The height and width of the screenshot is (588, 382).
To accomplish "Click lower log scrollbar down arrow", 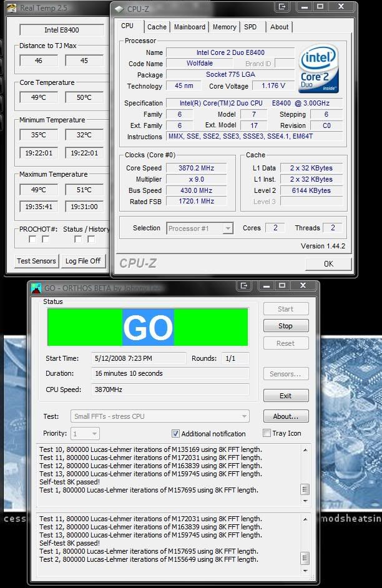I will [x=305, y=571].
